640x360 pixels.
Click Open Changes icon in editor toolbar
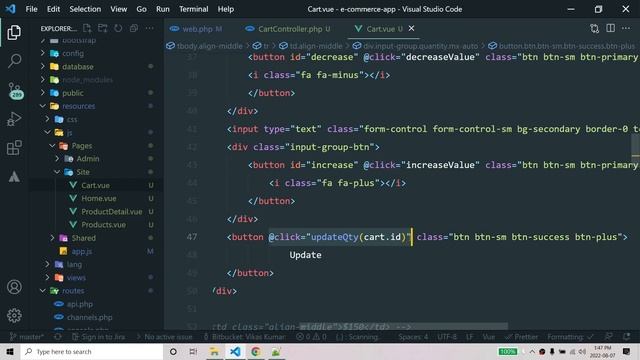(x=594, y=28)
